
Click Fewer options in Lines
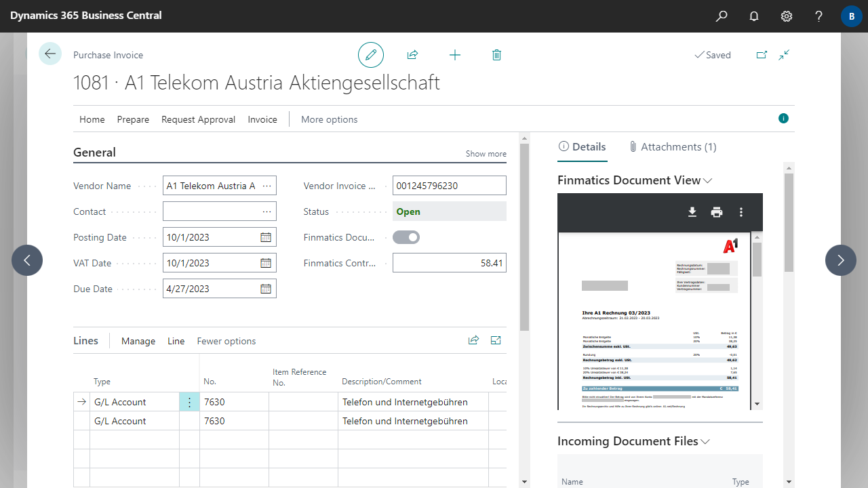226,341
